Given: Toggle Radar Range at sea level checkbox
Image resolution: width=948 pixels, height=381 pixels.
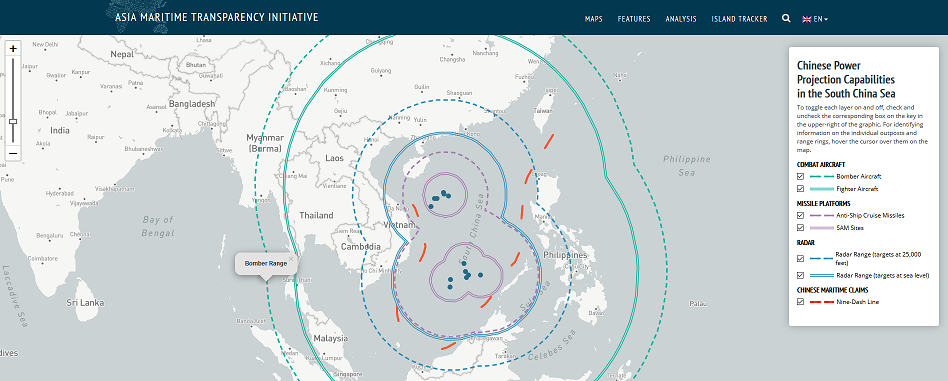Looking at the screenshot, I should 800,275.
